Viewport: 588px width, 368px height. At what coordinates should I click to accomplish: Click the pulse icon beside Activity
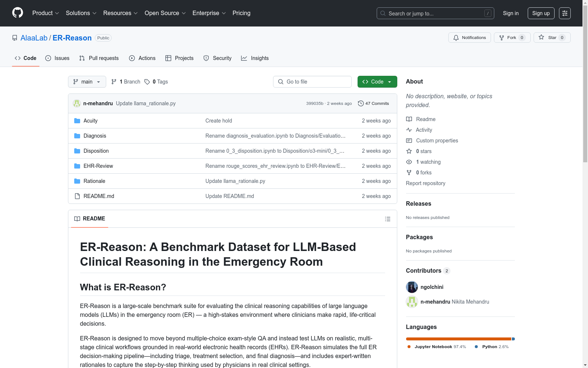(x=409, y=130)
